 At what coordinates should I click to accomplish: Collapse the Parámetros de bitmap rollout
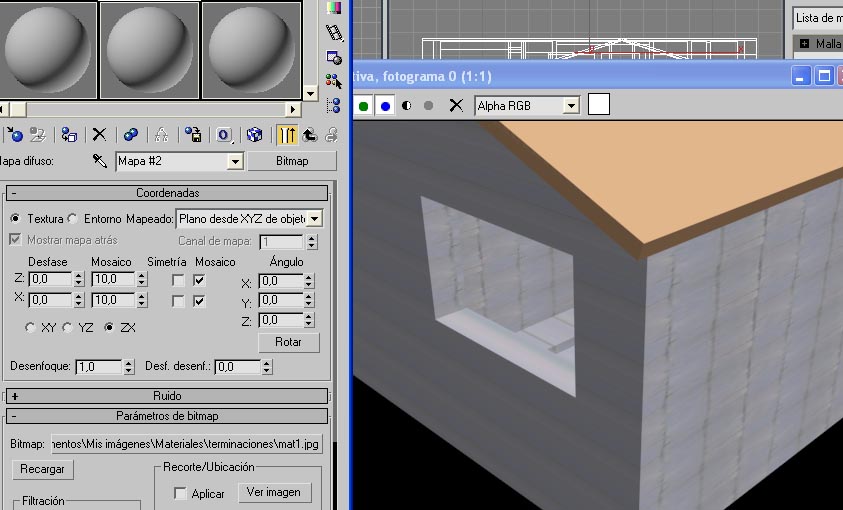pos(167,416)
